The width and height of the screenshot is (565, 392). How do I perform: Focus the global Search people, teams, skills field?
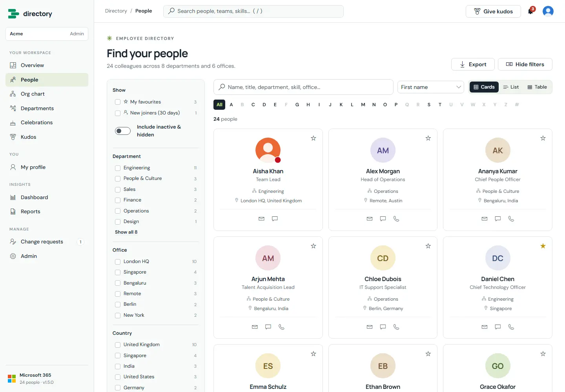click(253, 11)
